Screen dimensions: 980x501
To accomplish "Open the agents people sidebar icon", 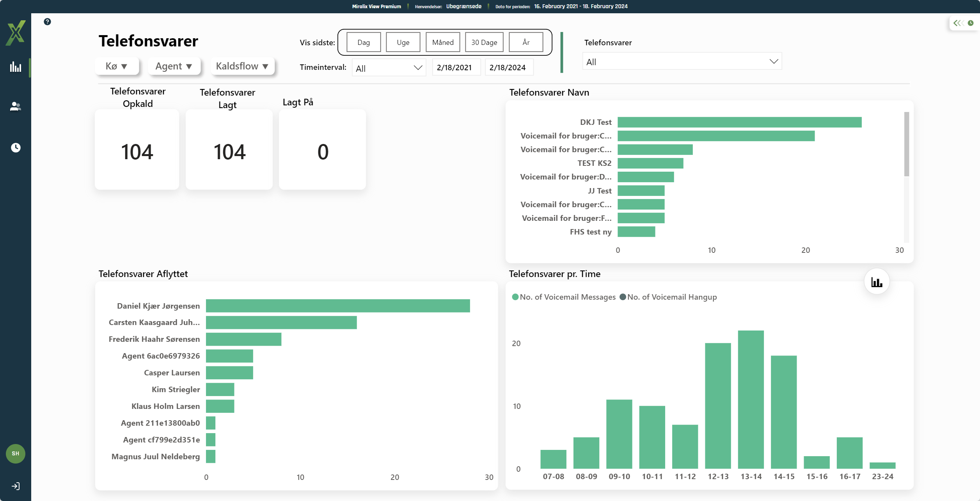I will tap(16, 107).
